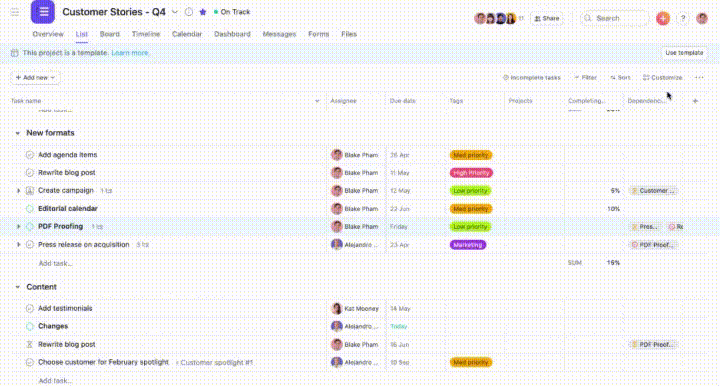Click Alejandro avatar on Press release row

pyautogui.click(x=337, y=245)
